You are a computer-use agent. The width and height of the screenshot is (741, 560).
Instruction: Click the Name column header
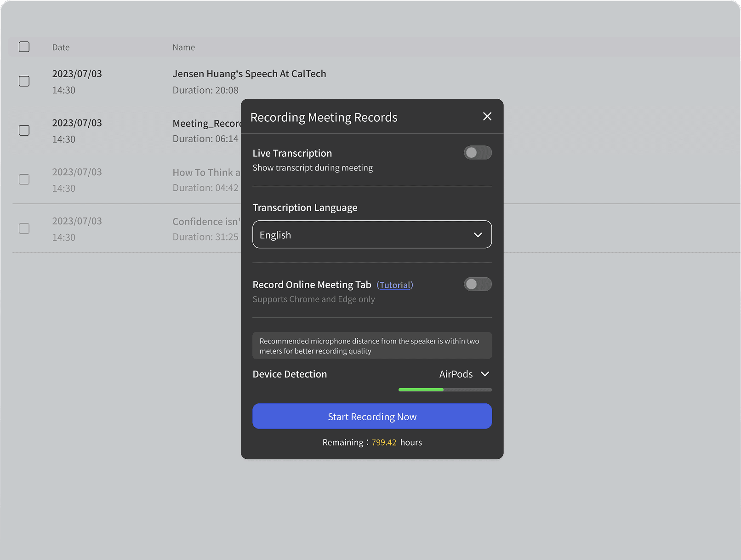pyautogui.click(x=183, y=47)
